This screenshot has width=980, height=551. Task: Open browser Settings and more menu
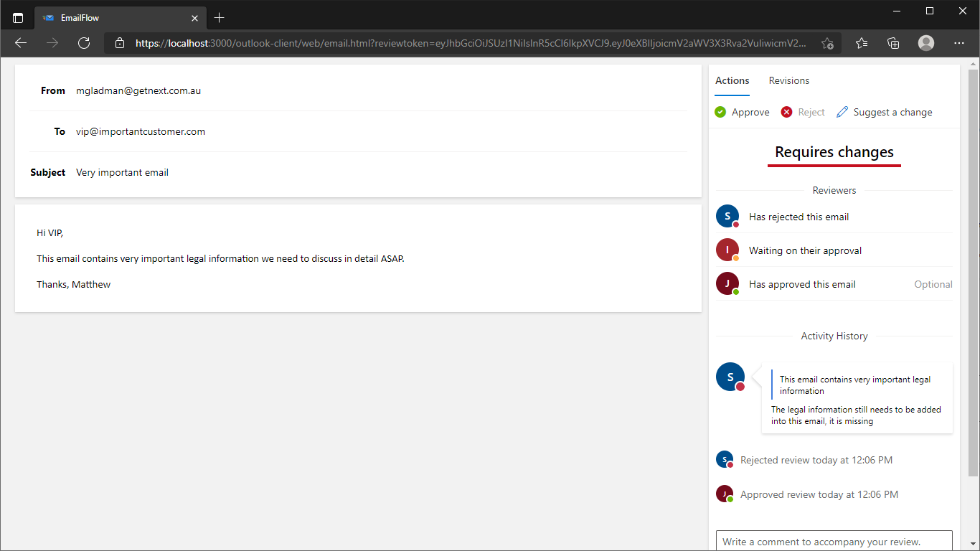pyautogui.click(x=959, y=43)
